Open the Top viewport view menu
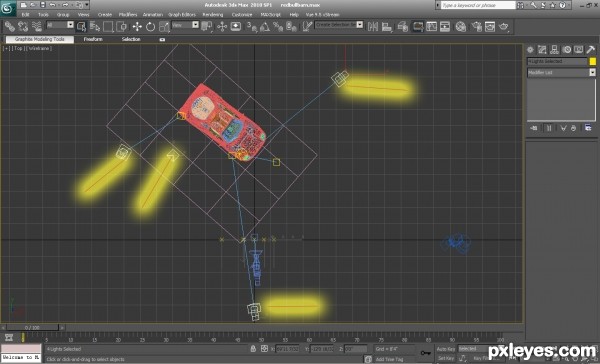Image resolution: width=600 pixels, height=364 pixels. pos(18,49)
